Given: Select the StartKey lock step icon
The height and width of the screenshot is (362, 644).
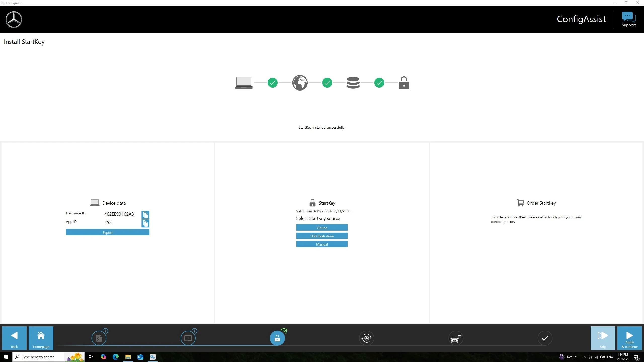Looking at the screenshot, I should click(x=277, y=338).
